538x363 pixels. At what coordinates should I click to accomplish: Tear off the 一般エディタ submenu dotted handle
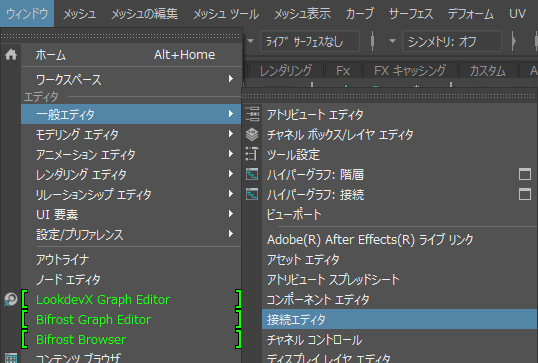(x=390, y=96)
